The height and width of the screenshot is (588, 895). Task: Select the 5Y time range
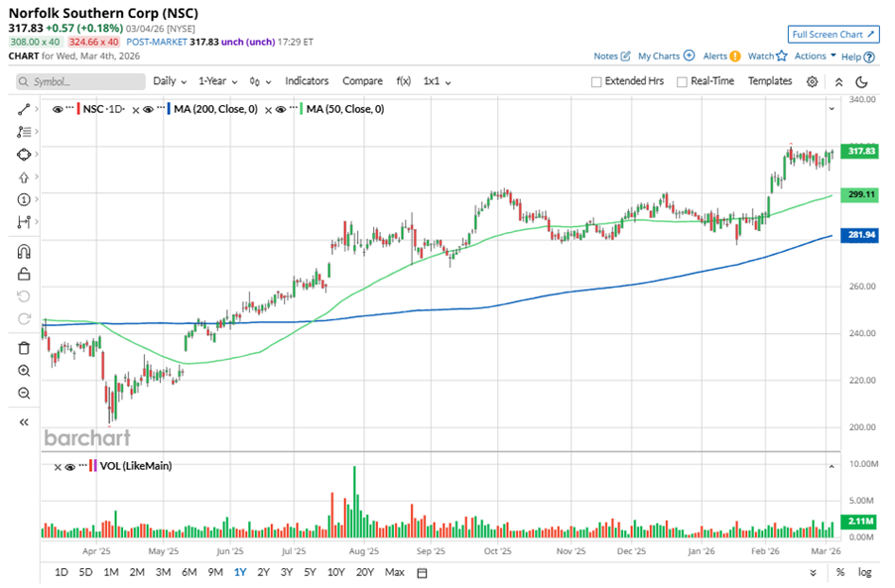(310, 572)
